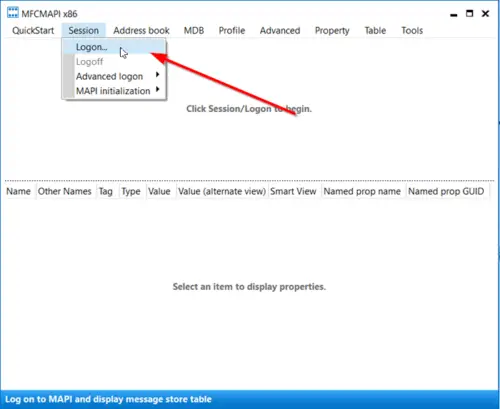Image resolution: width=500 pixels, height=409 pixels.
Task: Open the QuickStart menu
Action: click(33, 31)
